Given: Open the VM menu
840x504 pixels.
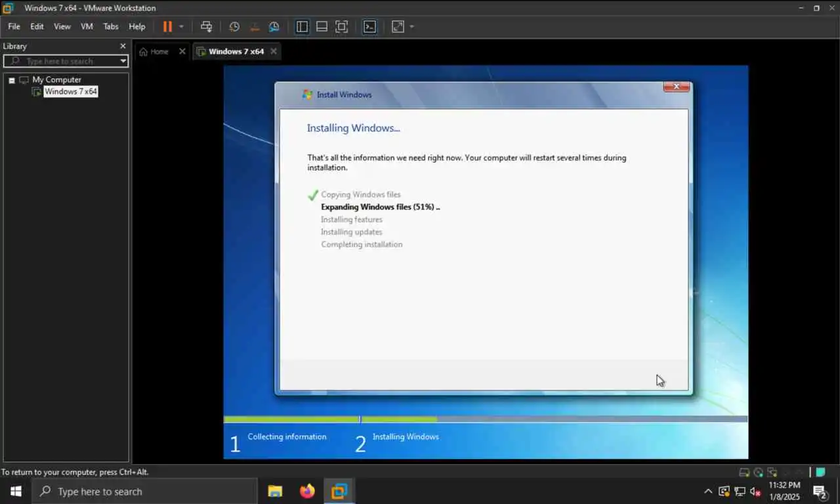Looking at the screenshot, I should pos(87,27).
